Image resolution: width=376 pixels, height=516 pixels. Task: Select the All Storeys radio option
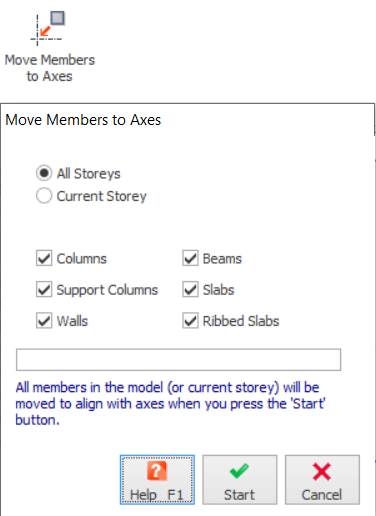tap(44, 173)
